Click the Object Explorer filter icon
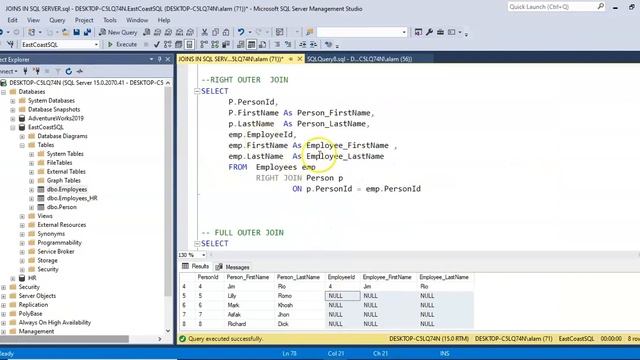This screenshot has width=640, height=360. [58, 71]
